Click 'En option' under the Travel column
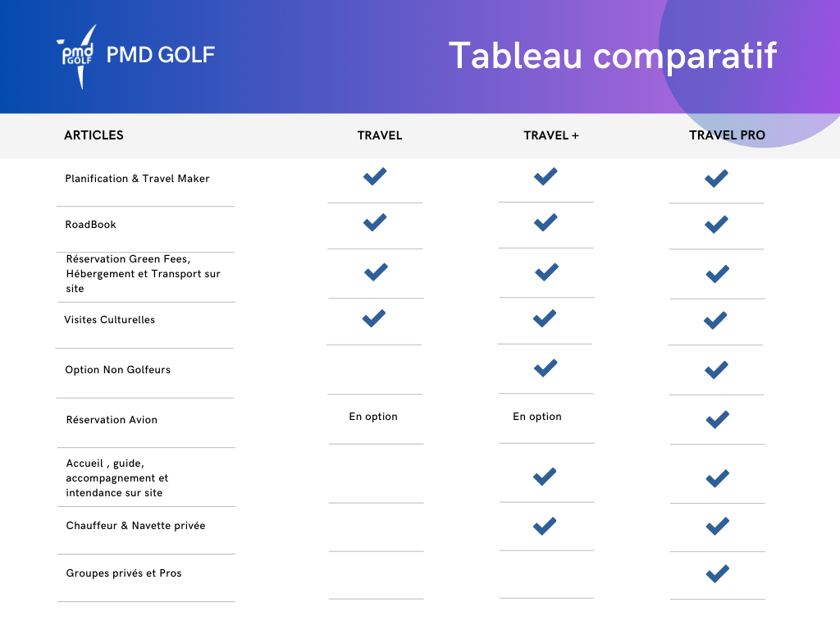This screenshot has height=630, width=840. point(373,417)
